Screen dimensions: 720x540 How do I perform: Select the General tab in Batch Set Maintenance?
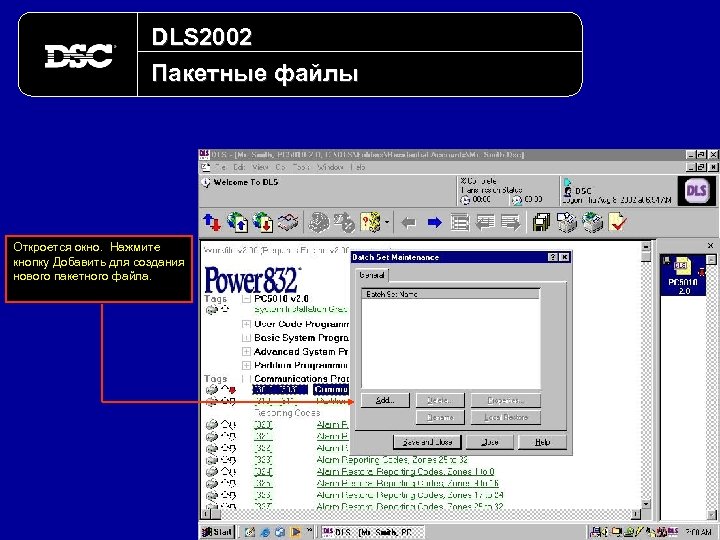[x=372, y=275]
